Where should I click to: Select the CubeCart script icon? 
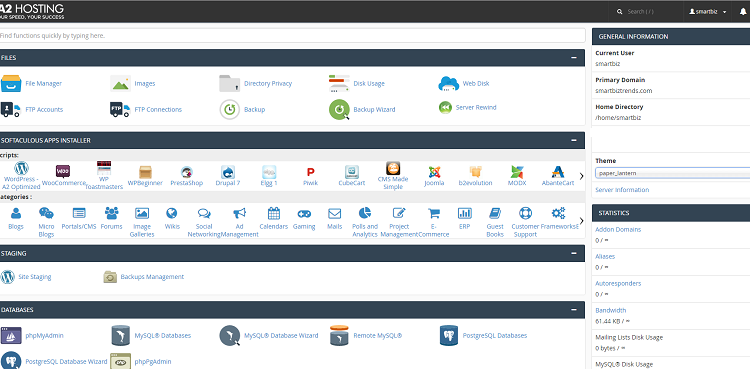coord(352,172)
